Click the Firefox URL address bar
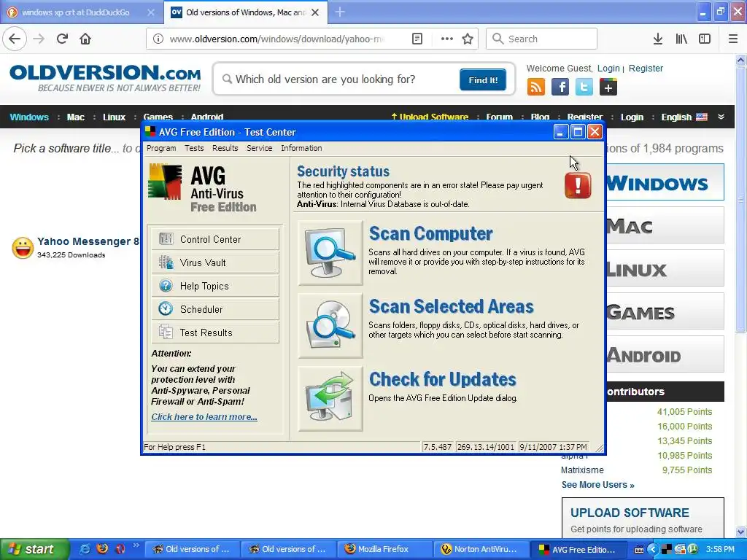The width and height of the screenshot is (747, 560). point(276,39)
